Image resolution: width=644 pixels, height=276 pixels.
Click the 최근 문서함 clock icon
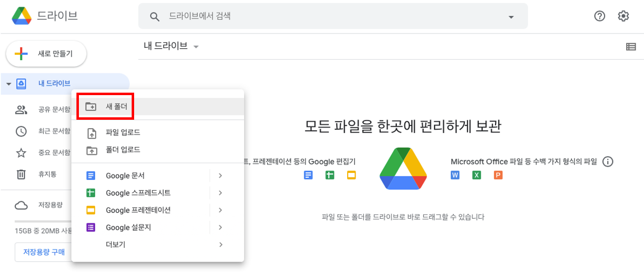[21, 131]
